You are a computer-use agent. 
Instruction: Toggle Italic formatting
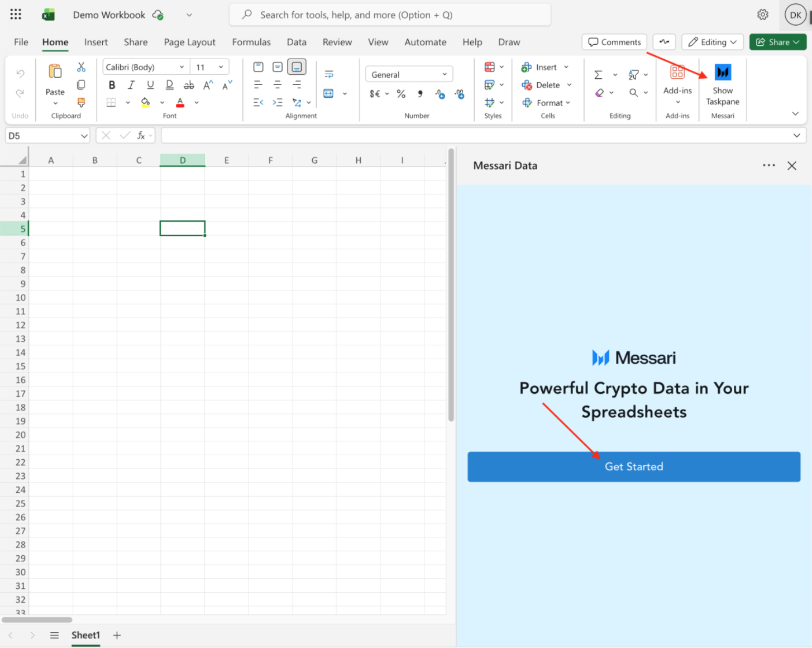click(131, 85)
